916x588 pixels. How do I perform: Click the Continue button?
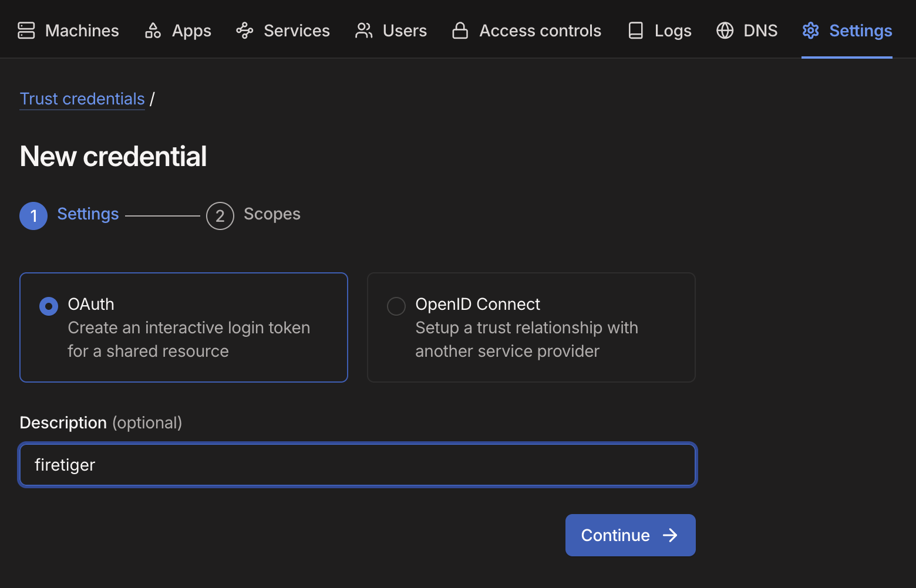[x=631, y=535]
